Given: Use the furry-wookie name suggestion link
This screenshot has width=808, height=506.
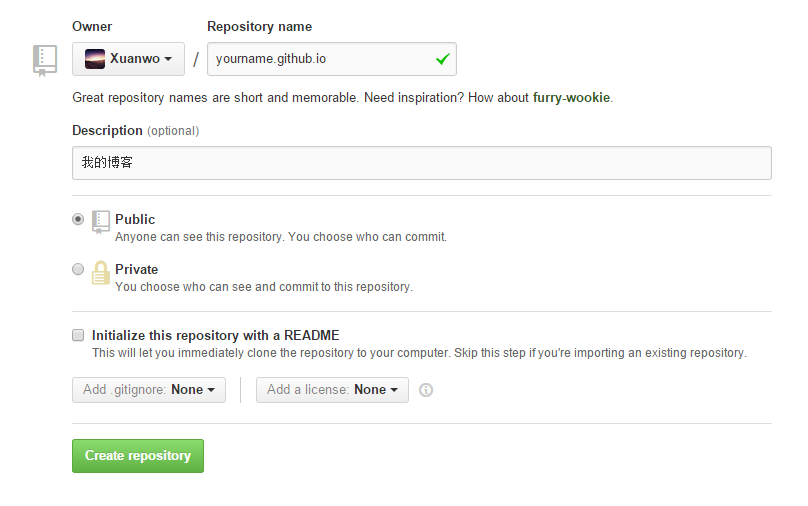Looking at the screenshot, I should [x=570, y=98].
